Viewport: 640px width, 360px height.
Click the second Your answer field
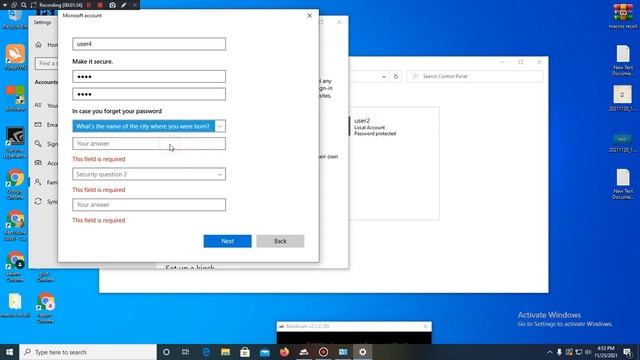[149, 204]
